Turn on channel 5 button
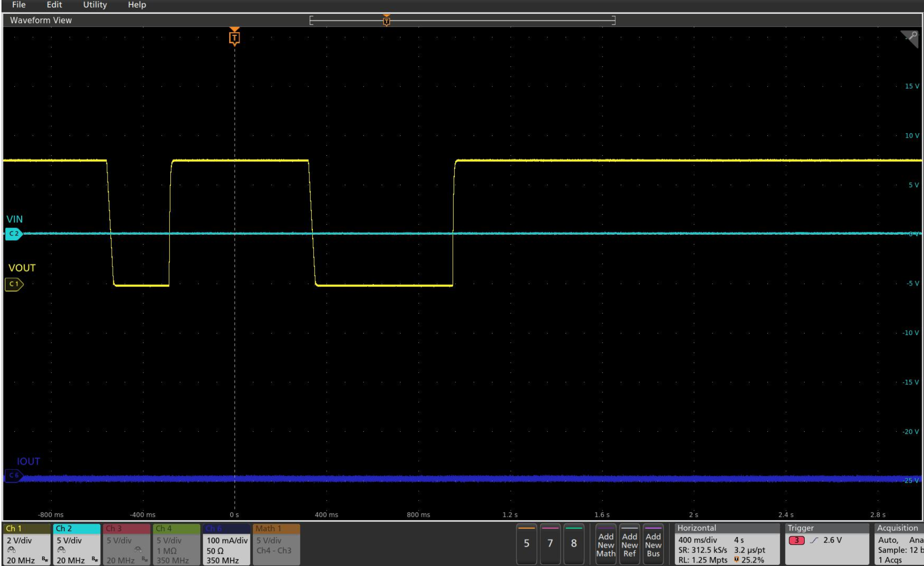Viewport: 924px width, 566px height. [526, 544]
